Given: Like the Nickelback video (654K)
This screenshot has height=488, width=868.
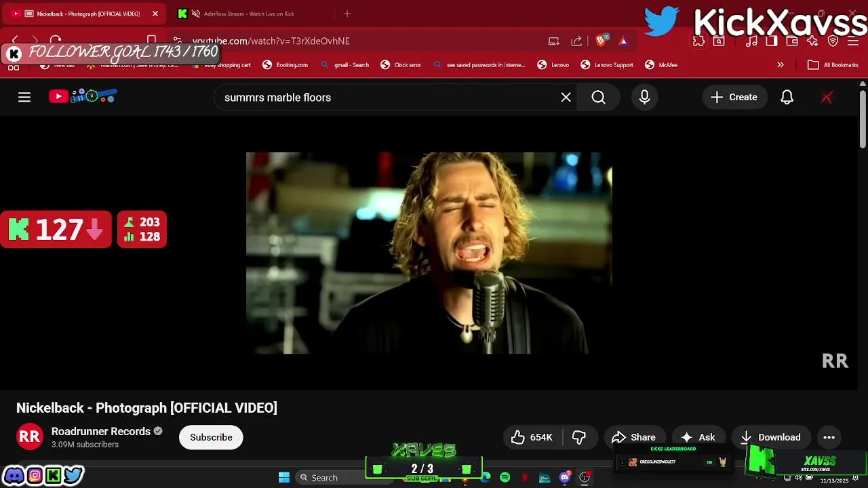Looking at the screenshot, I should click(532, 437).
